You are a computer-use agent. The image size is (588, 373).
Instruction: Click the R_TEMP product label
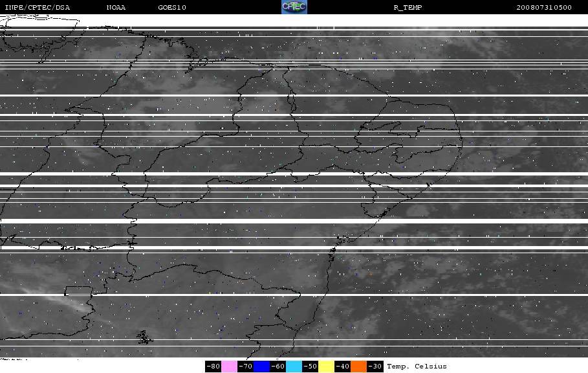tap(408, 8)
